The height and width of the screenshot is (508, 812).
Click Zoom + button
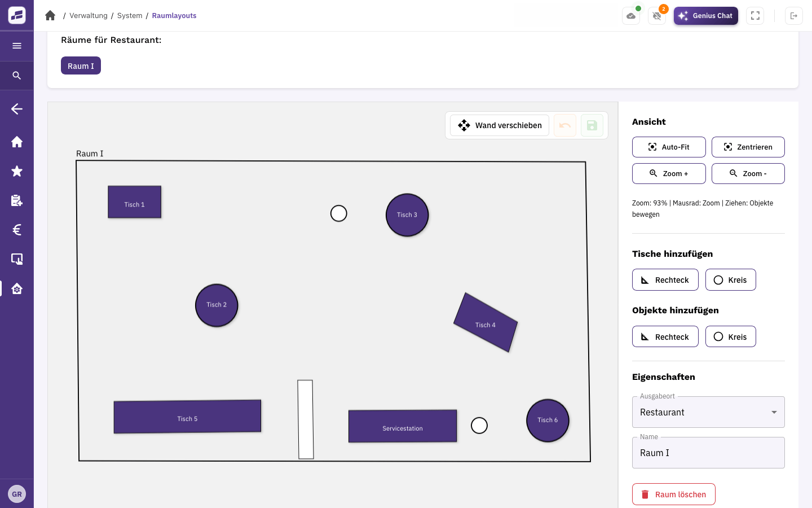pos(669,173)
